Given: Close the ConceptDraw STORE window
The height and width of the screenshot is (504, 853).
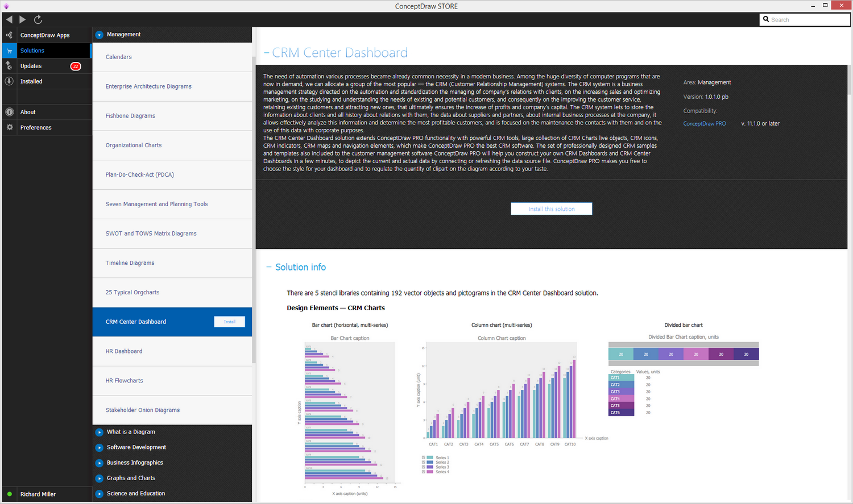Looking at the screenshot, I should [x=841, y=5].
